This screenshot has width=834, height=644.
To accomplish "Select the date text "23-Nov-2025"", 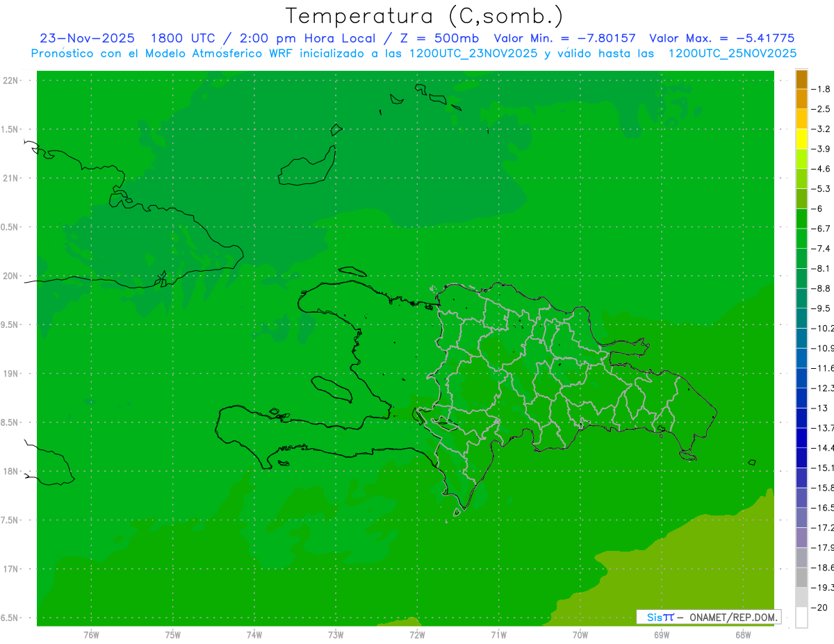I will click(87, 38).
